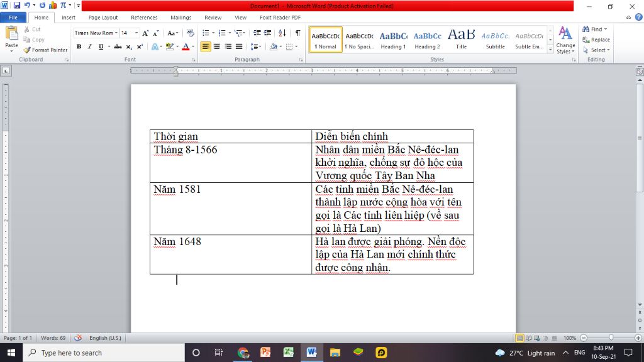Switch to Print Layout view

pos(519,337)
